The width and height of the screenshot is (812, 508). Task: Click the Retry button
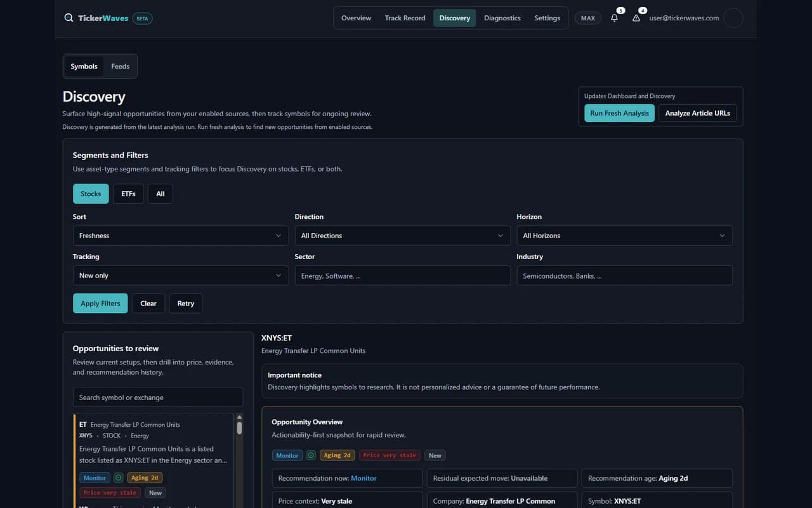[186, 304]
